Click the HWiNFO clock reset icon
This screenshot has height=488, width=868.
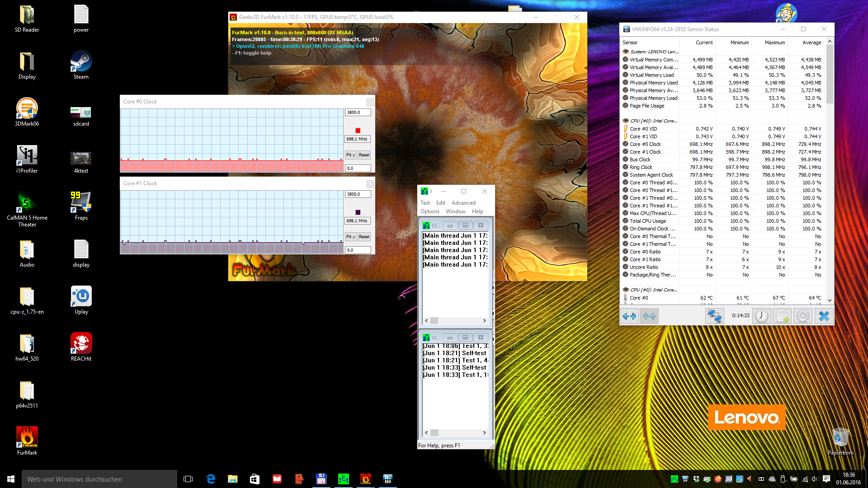pos(762,316)
